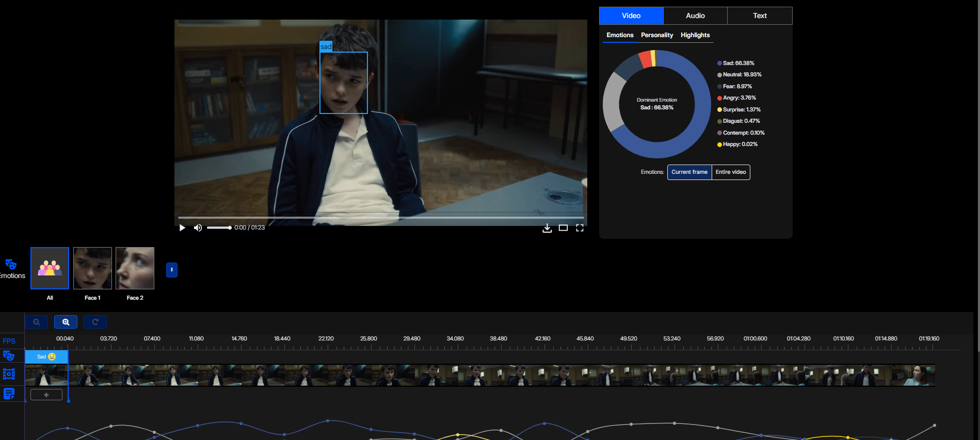Show the Highlights sub-tab
980x440 pixels.
point(695,35)
